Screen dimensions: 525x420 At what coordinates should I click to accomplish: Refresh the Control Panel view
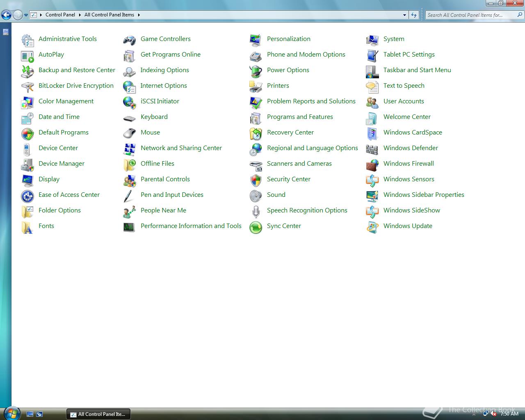click(414, 15)
